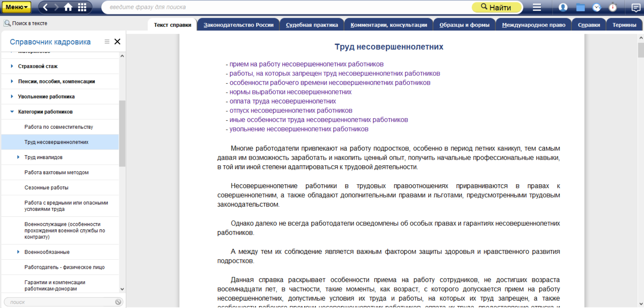This screenshot has height=308, width=644.
Task: Open Работодатель - физическое лицо item
Action: pos(60,267)
